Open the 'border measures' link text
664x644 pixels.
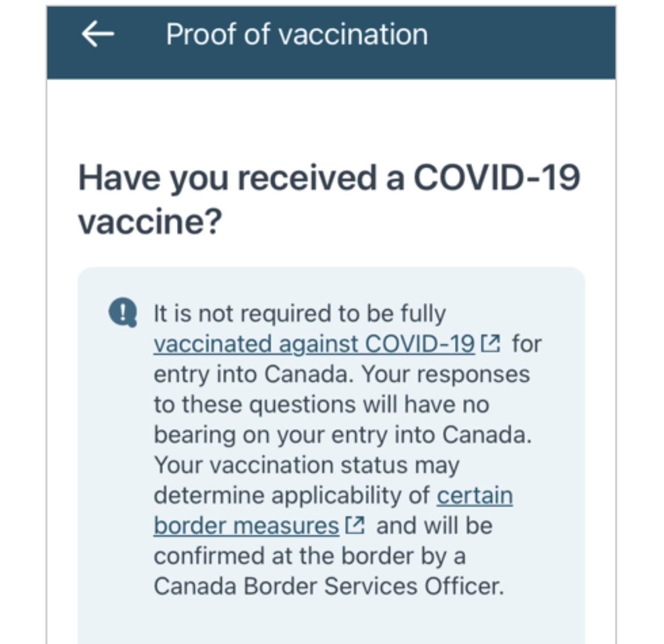pyautogui.click(x=246, y=525)
